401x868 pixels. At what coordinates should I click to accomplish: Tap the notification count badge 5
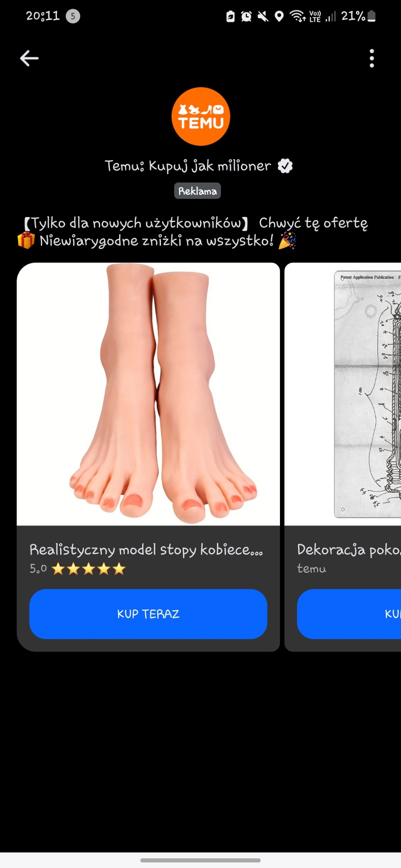point(73,16)
